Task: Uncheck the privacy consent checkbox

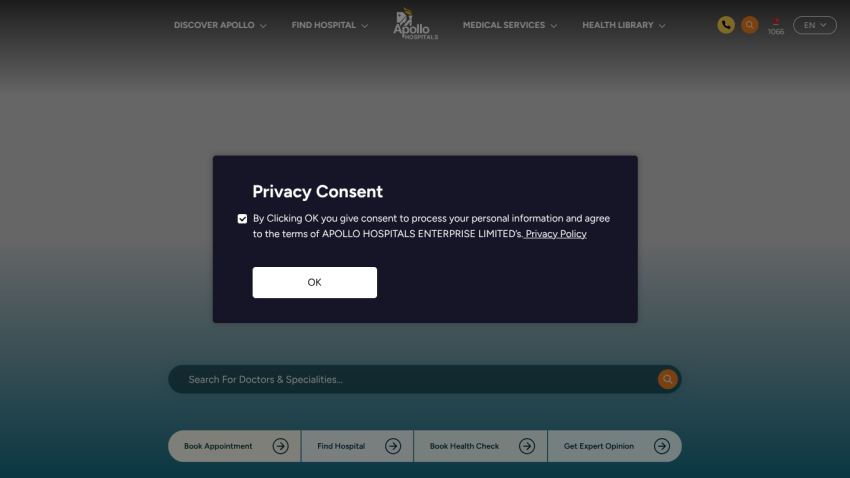Action: [x=242, y=219]
